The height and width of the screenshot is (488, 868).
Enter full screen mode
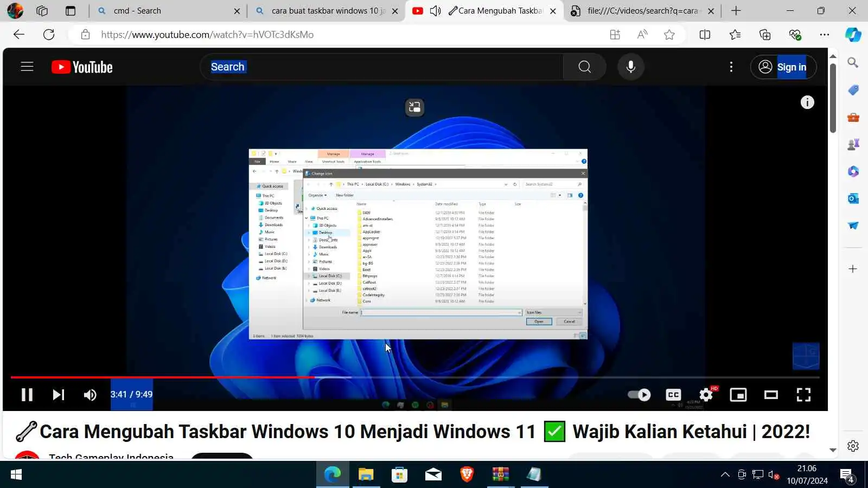803,395
